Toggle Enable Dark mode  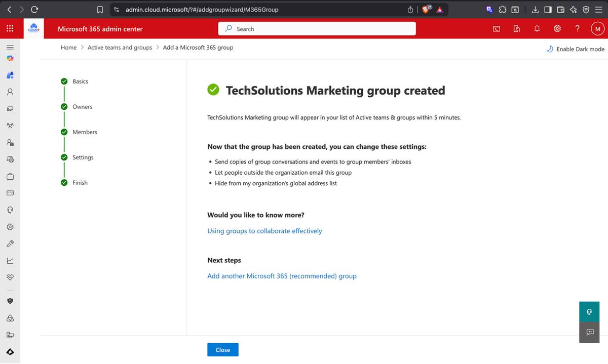pos(575,49)
